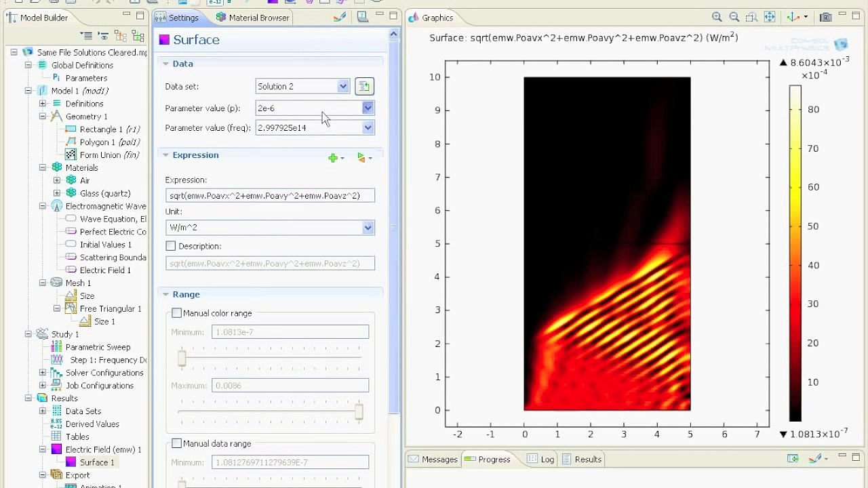
Task: Click the Collapse All tree icon
Action: click(x=86, y=35)
